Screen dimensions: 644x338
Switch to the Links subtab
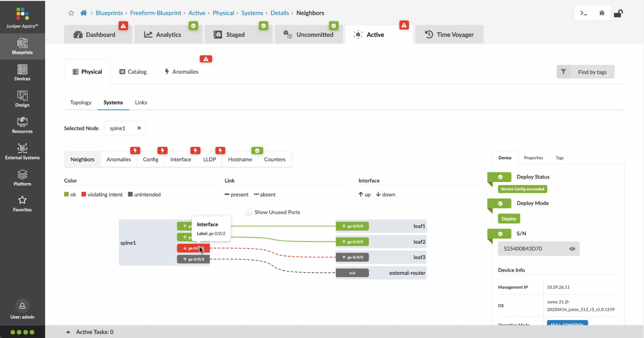tap(141, 102)
